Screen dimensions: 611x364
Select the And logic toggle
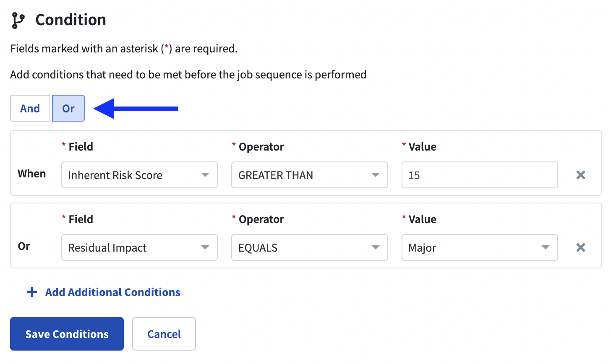point(30,108)
